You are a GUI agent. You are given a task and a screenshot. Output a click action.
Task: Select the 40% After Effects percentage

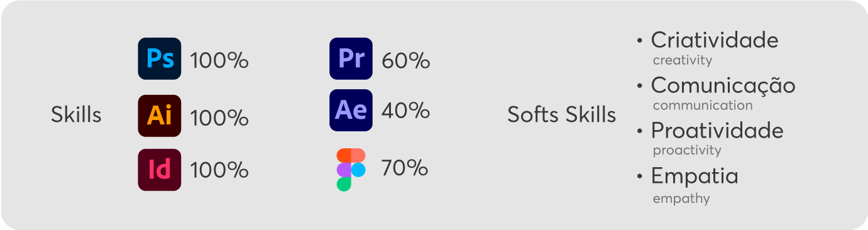tap(406, 111)
